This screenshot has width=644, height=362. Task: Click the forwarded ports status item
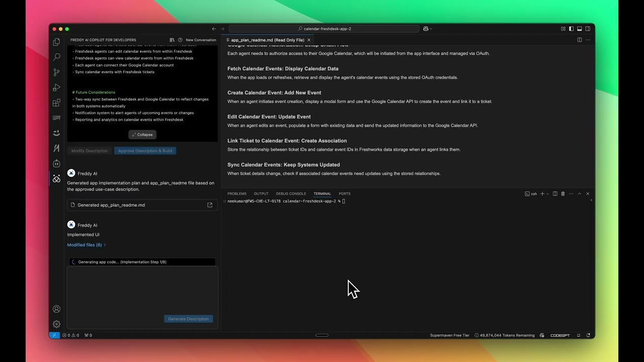coord(88,335)
